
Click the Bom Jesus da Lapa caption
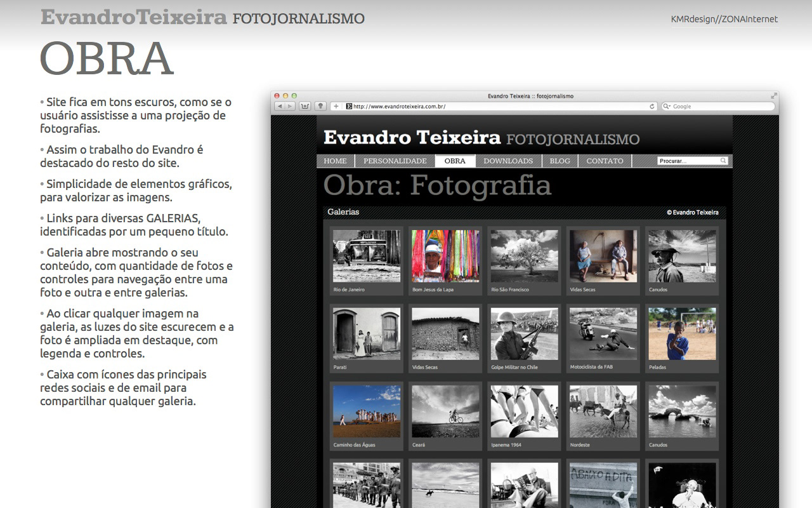(x=433, y=290)
